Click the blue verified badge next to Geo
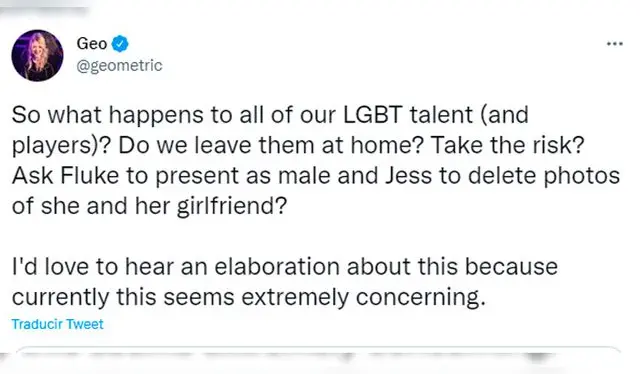640x374 pixels. (x=120, y=44)
